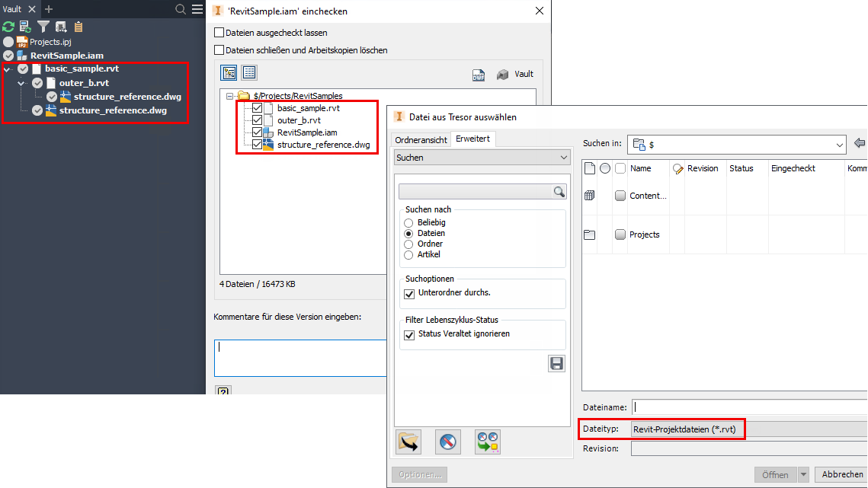Click the round blocked icon button at bottom
The height and width of the screenshot is (488, 868).
[448, 442]
